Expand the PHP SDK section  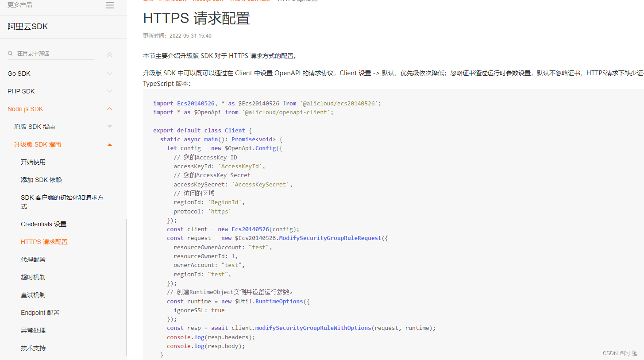109,91
